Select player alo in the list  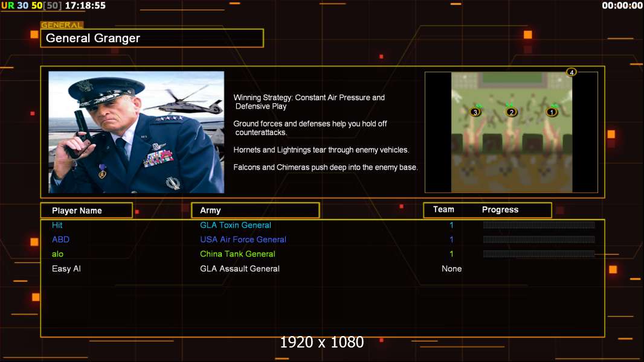click(x=57, y=254)
